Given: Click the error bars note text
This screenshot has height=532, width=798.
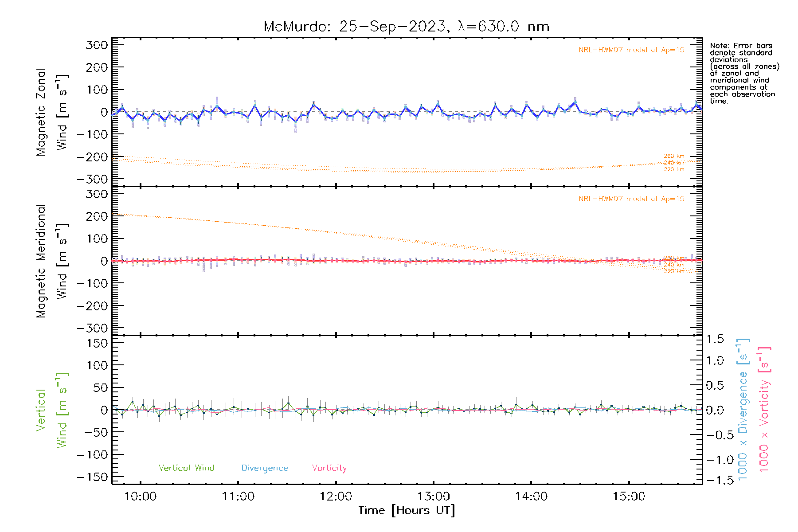Looking at the screenshot, I should tap(743, 73).
